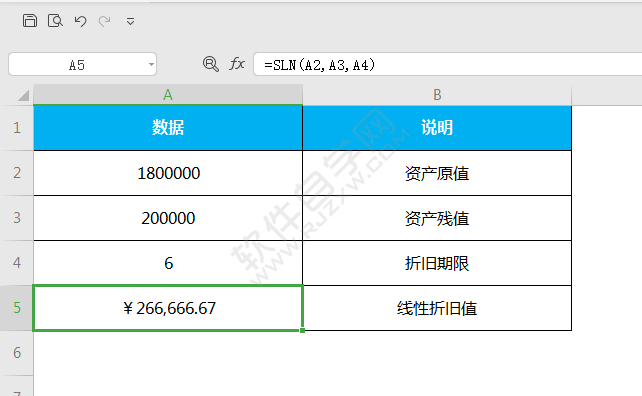Screen dimensions: 642x396
Task: Expand the quick access toolbar customize arrow
Action: pyautogui.click(x=130, y=21)
